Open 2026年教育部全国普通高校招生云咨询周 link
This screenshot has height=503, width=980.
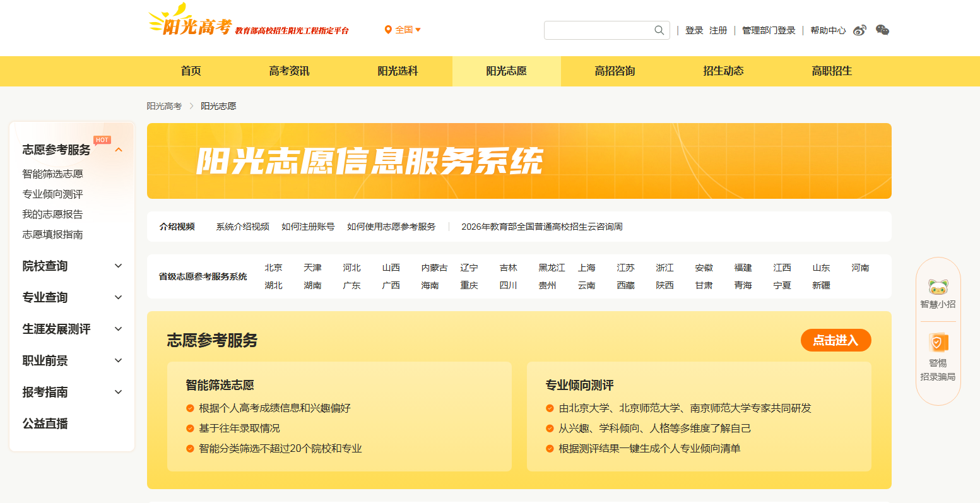tap(542, 227)
